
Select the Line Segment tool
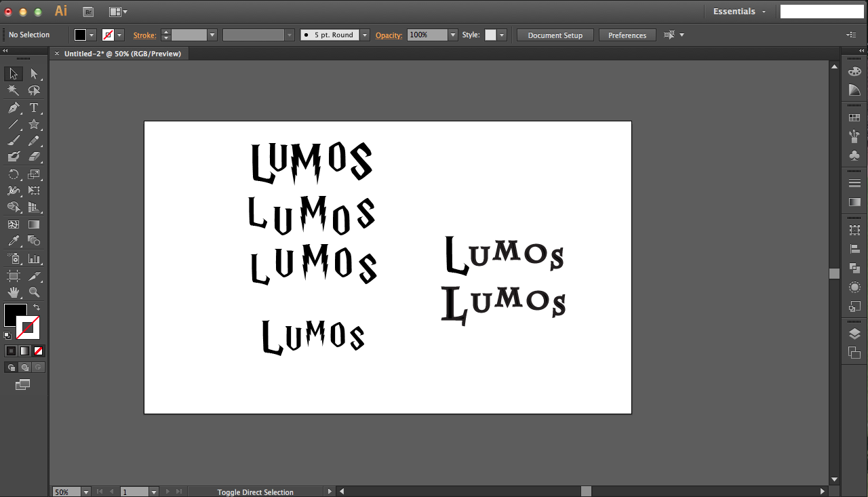click(x=14, y=124)
